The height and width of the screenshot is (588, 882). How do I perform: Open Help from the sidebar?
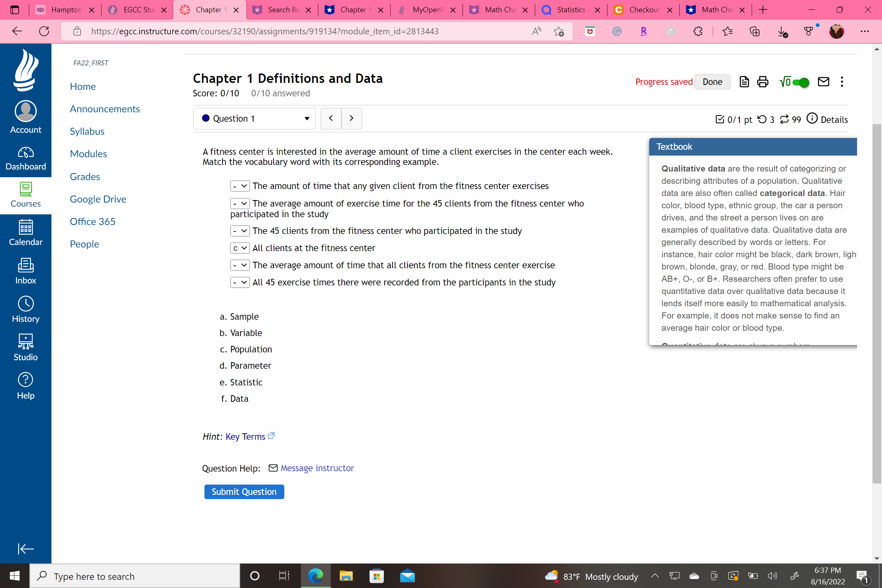point(25,384)
